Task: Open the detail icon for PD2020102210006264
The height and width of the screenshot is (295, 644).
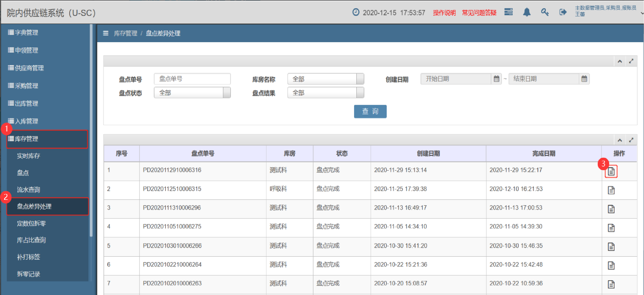Action: [x=611, y=266]
